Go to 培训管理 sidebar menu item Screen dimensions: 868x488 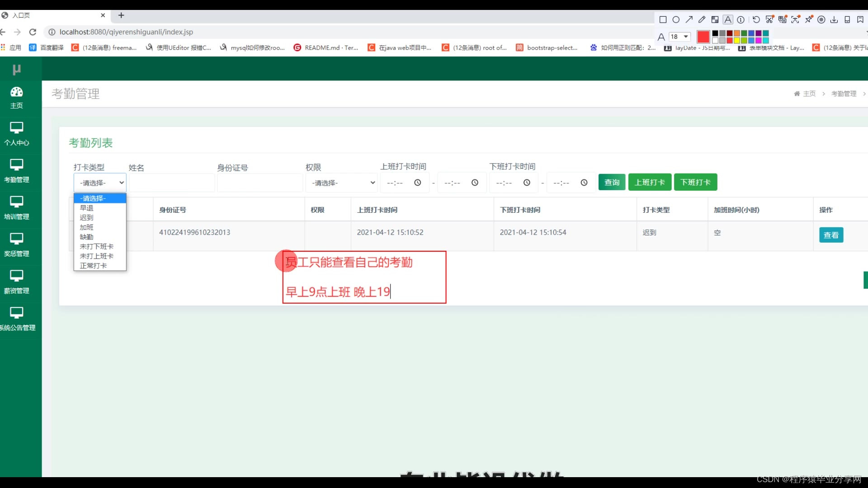(x=17, y=208)
